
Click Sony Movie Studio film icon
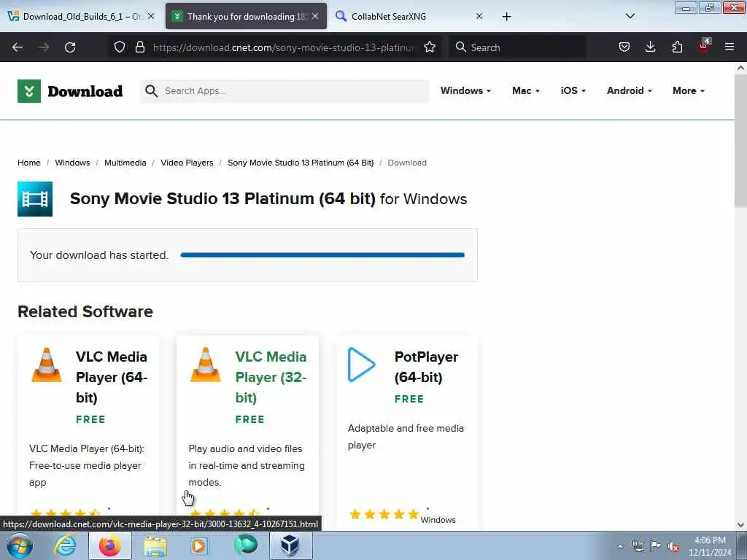35,199
